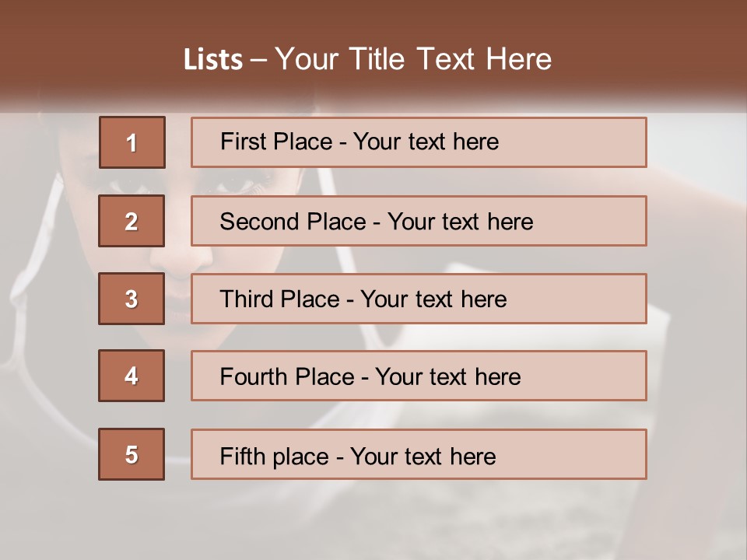
Task: Click the slide title text
Action: pos(367,59)
